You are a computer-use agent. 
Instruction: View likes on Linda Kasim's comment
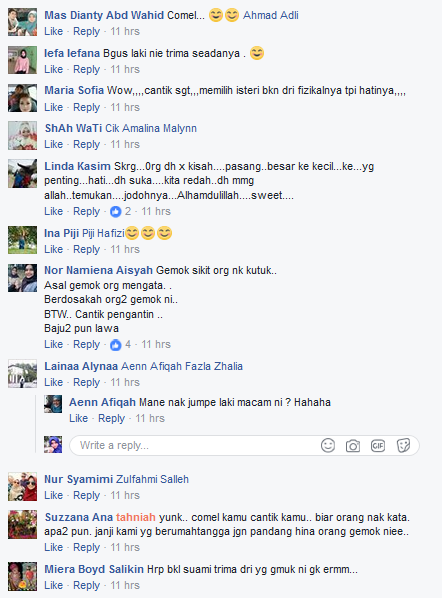pos(121,211)
